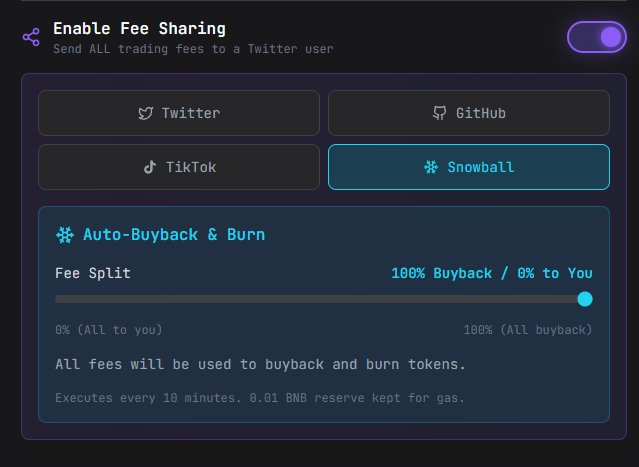Image resolution: width=639 pixels, height=467 pixels.
Task: Click the "Enable Fee Sharing" heading
Action: 139,29
